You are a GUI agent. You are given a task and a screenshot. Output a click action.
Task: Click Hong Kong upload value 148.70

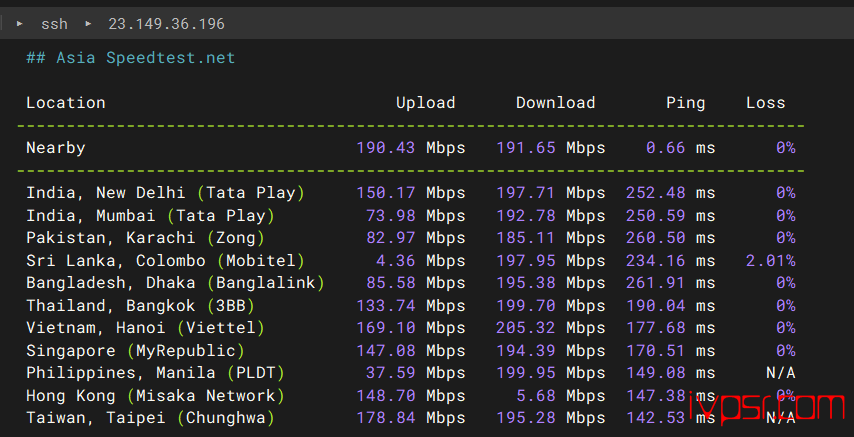386,396
